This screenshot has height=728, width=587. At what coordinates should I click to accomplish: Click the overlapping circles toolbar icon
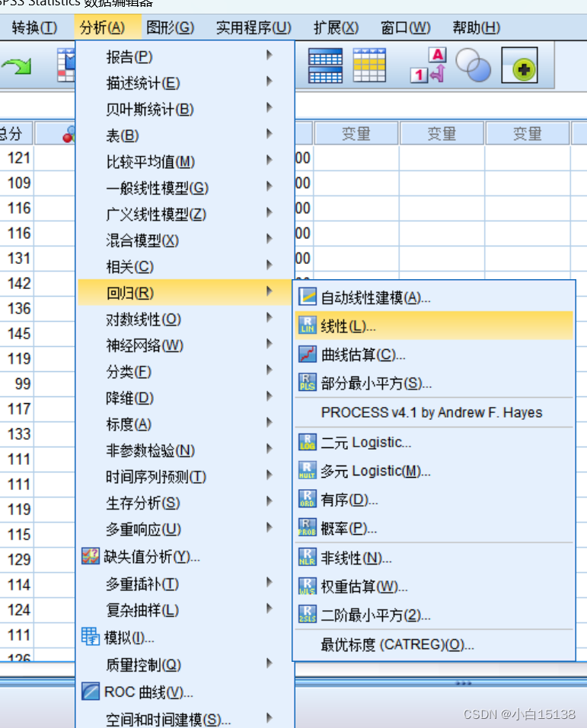(x=473, y=65)
